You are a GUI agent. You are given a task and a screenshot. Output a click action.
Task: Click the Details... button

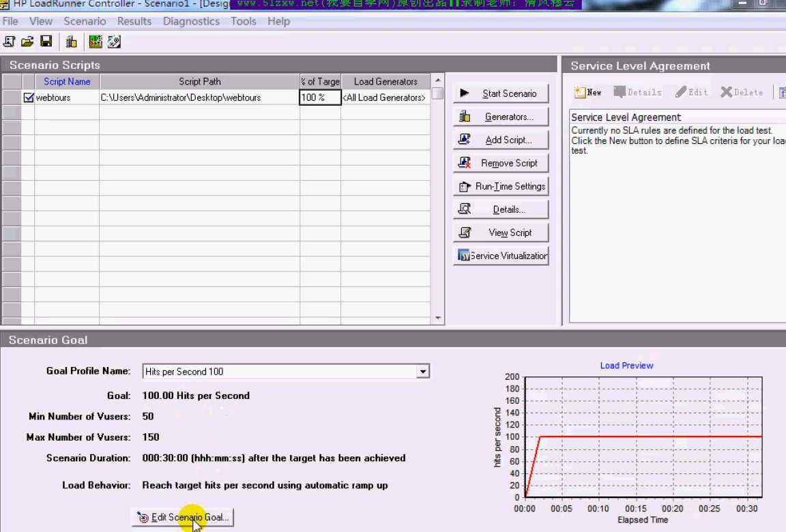(x=501, y=209)
